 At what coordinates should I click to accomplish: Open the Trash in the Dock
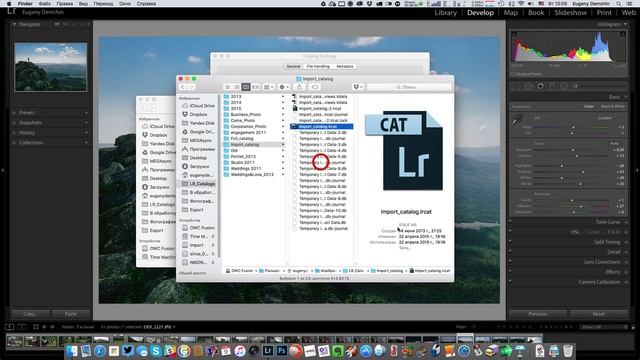568,351
